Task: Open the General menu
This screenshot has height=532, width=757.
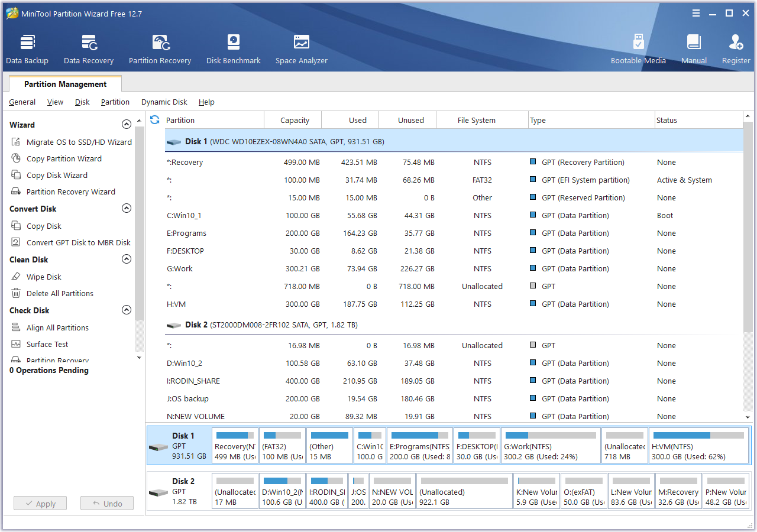Action: tap(22, 102)
